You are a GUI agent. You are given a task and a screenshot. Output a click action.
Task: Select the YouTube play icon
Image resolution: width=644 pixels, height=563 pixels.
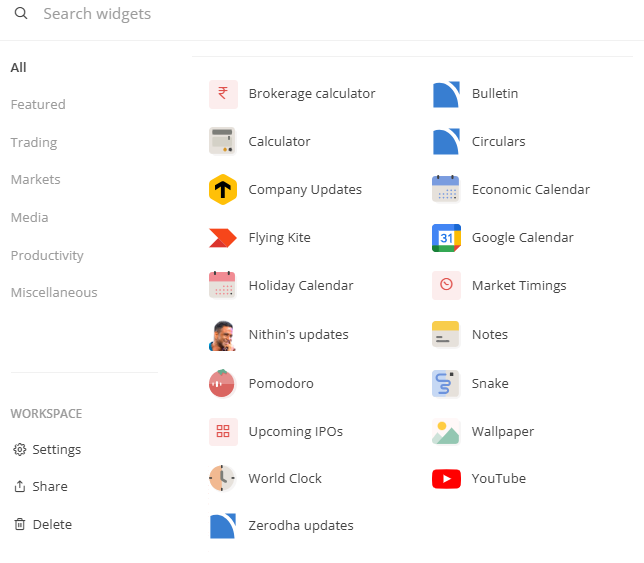click(446, 479)
